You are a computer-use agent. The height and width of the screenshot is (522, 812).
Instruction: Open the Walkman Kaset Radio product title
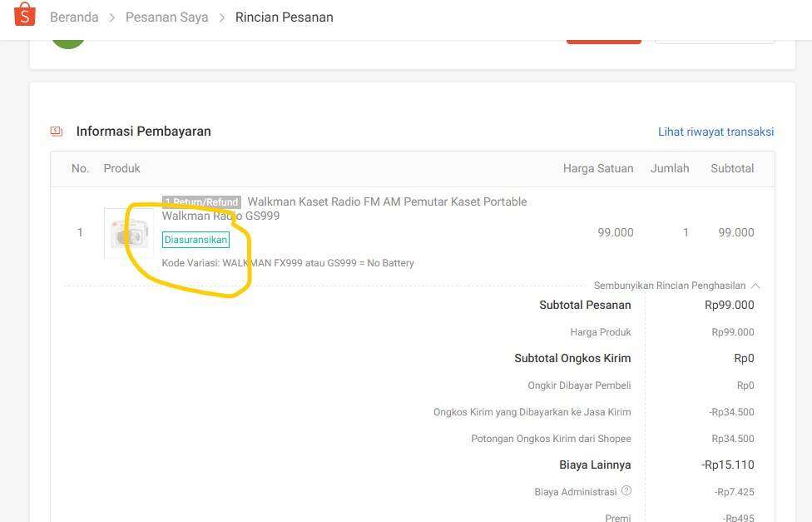tap(387, 202)
